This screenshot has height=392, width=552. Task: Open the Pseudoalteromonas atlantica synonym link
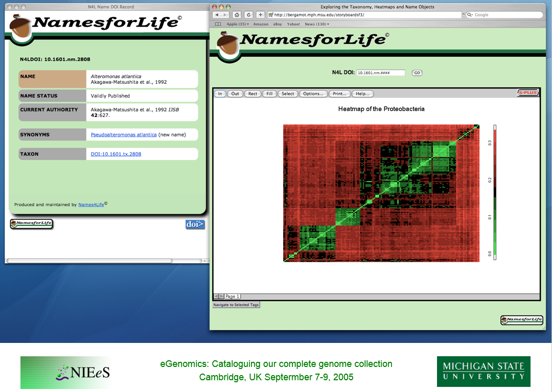(124, 135)
